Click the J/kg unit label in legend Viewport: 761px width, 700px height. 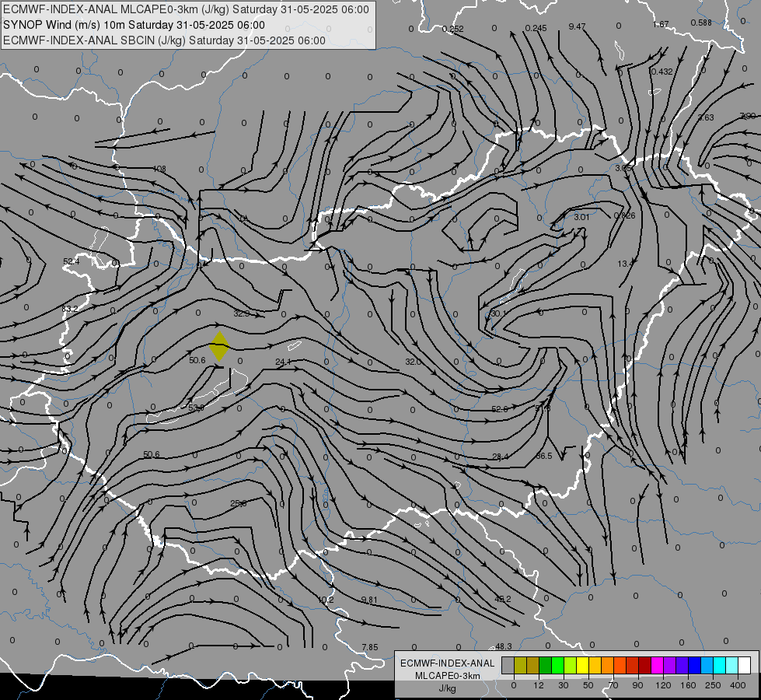point(448,688)
